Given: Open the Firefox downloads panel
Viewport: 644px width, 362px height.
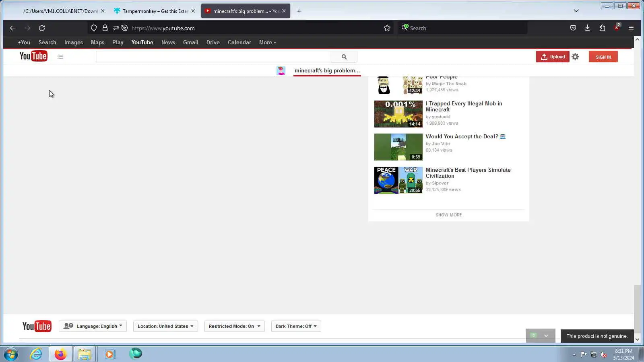Looking at the screenshot, I should (588, 28).
